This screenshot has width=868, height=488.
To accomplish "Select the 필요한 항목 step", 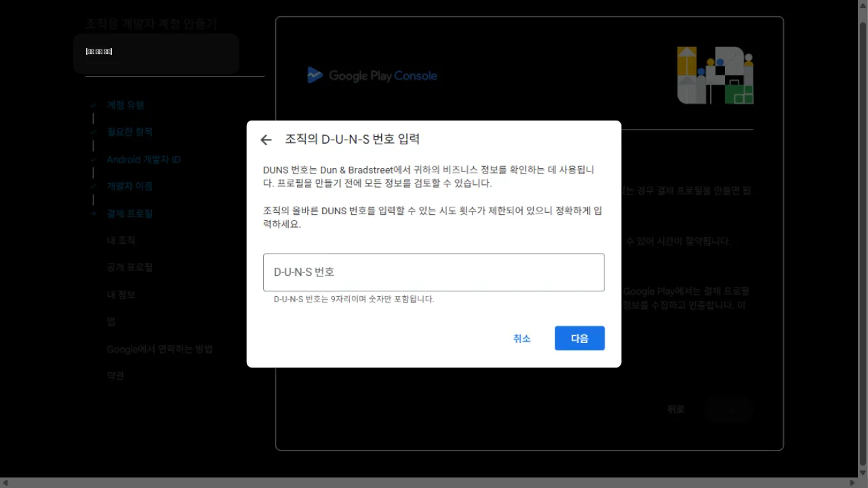I will click(130, 132).
